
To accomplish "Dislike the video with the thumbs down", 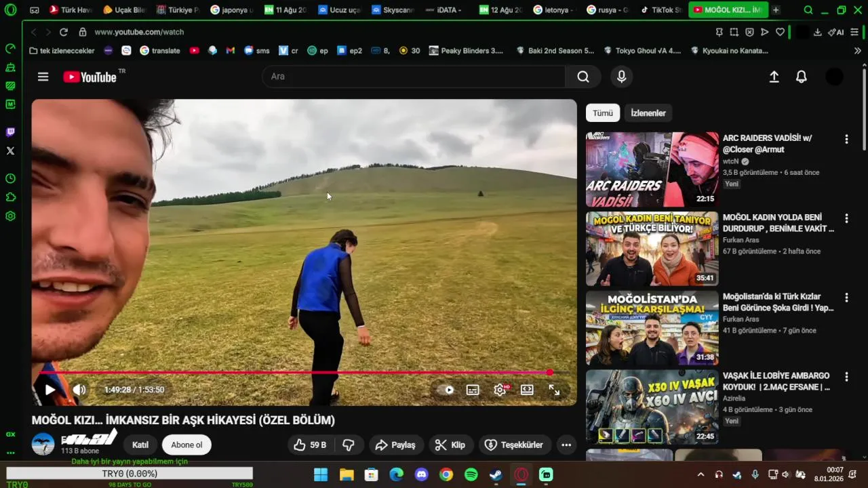I will pos(349,445).
